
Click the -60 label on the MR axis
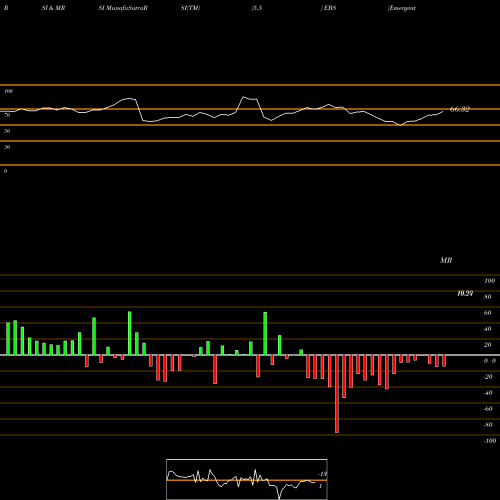[488, 409]
